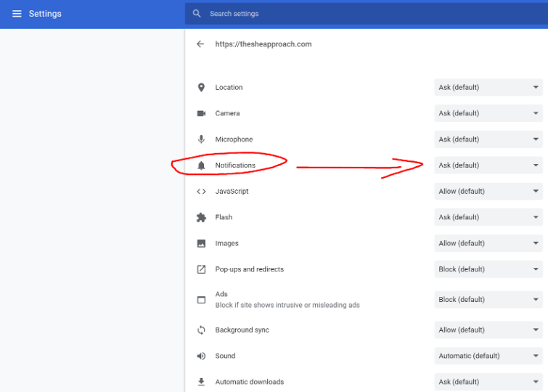Viewport: 548px width, 392px height.
Task: Open the JavaScript permission dropdown
Action: coord(488,191)
